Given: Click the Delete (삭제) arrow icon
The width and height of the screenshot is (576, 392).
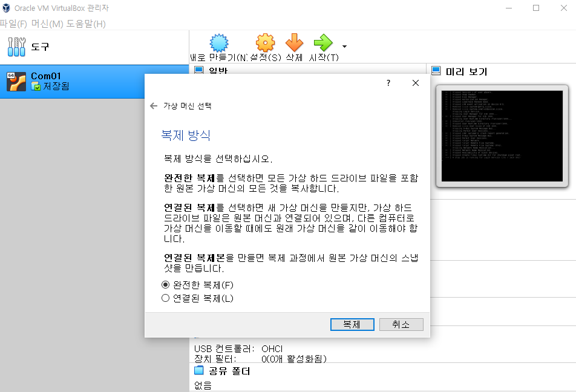Looking at the screenshot, I should [294, 42].
